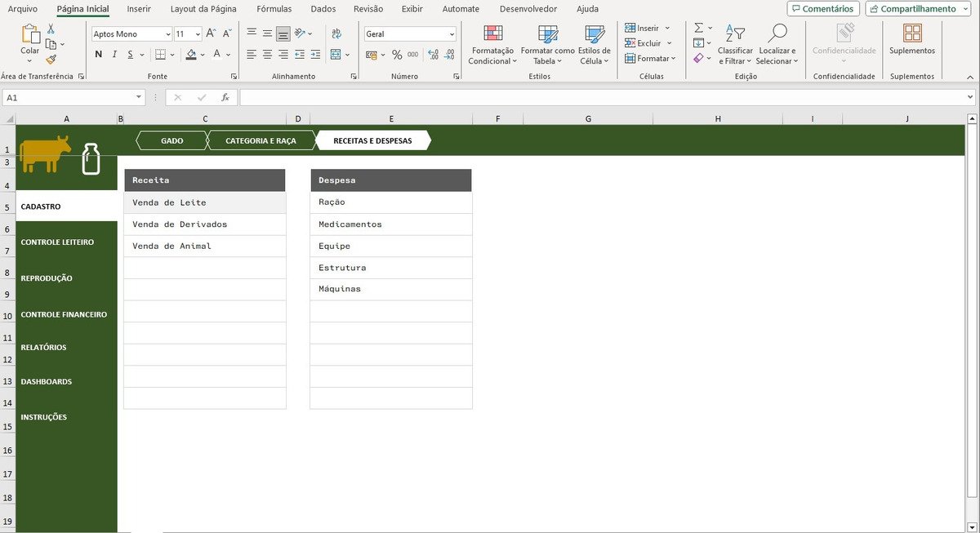Open Localizar e Selecionar dropdown
This screenshot has width=980, height=533.
tap(777, 45)
